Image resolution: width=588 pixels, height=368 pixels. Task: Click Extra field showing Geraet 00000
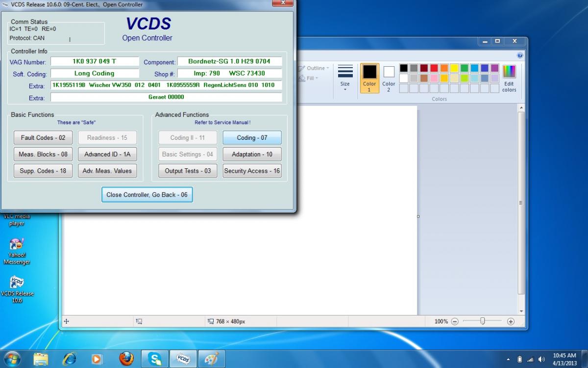click(166, 97)
